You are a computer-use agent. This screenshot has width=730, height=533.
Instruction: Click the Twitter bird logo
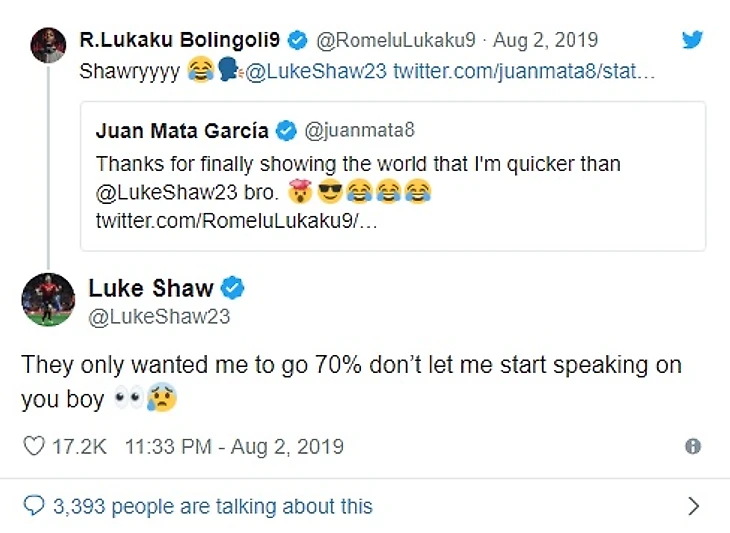[692, 41]
